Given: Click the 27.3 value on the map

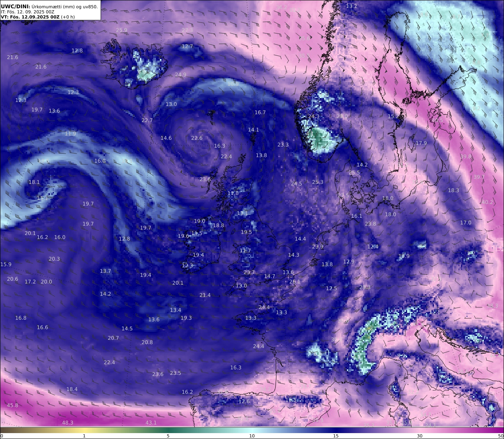Looking at the screenshot, I should tap(187, 30).
